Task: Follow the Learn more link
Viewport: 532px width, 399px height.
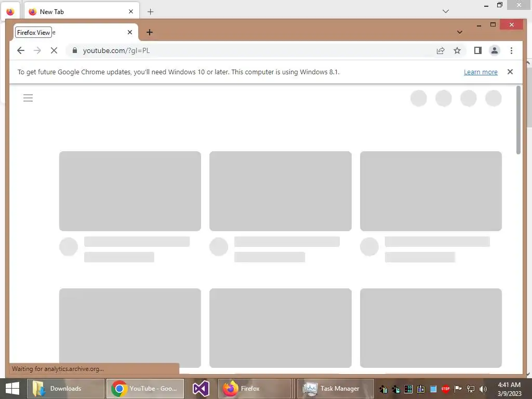Action: (x=481, y=72)
